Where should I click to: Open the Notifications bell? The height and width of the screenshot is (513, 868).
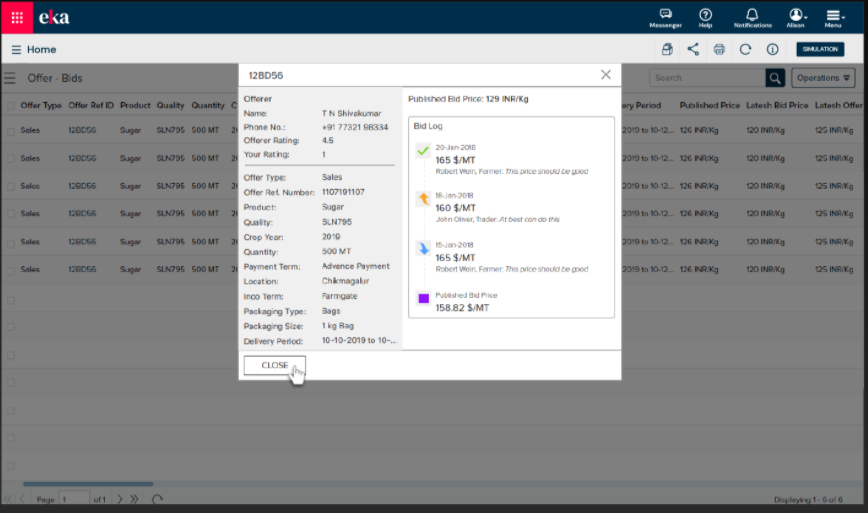[x=752, y=15]
